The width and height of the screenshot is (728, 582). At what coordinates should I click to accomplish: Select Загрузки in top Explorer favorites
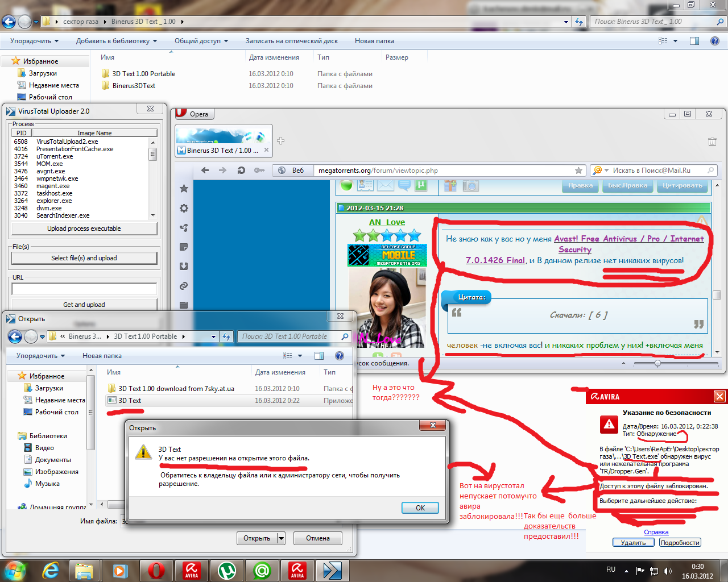(x=43, y=73)
